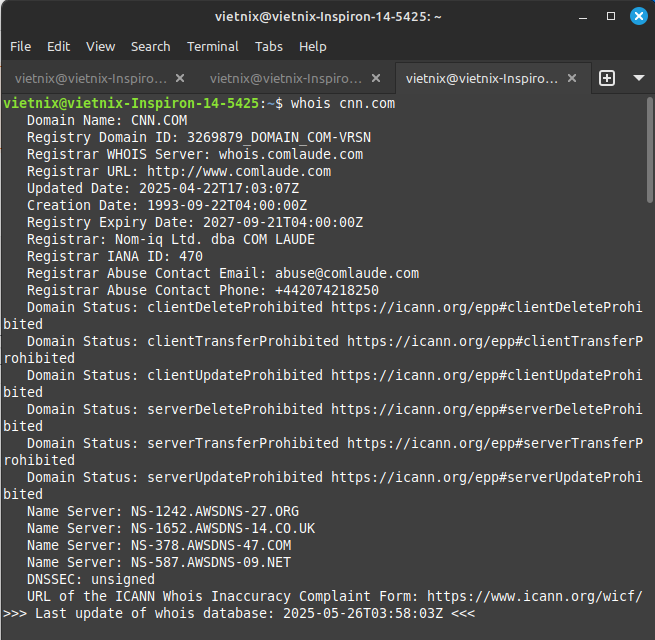Click name server 'NS-378.AWSDNS-47.COM'
The image size is (655, 640).
211,545
